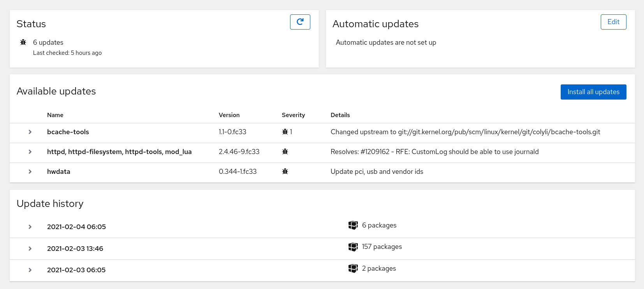
Task: Click bcache-tools severity bug icon
Action: click(285, 132)
